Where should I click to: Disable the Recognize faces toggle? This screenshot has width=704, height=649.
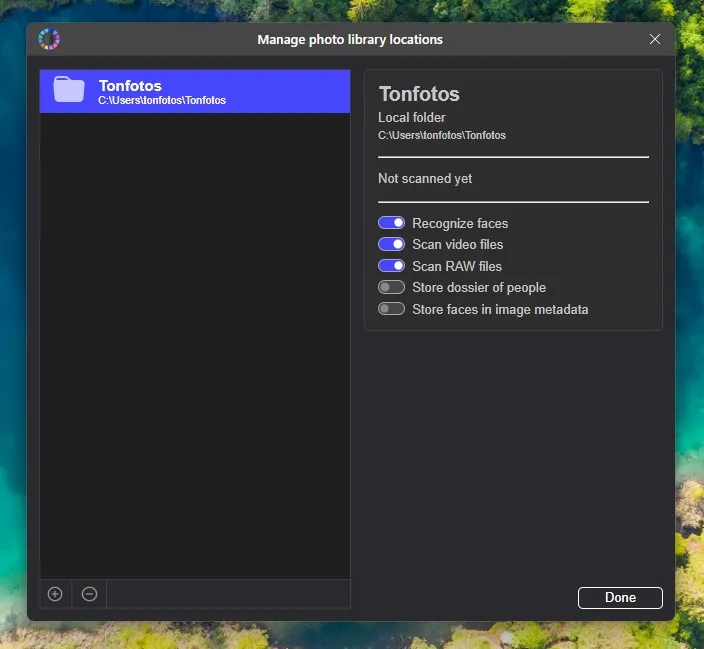click(392, 223)
